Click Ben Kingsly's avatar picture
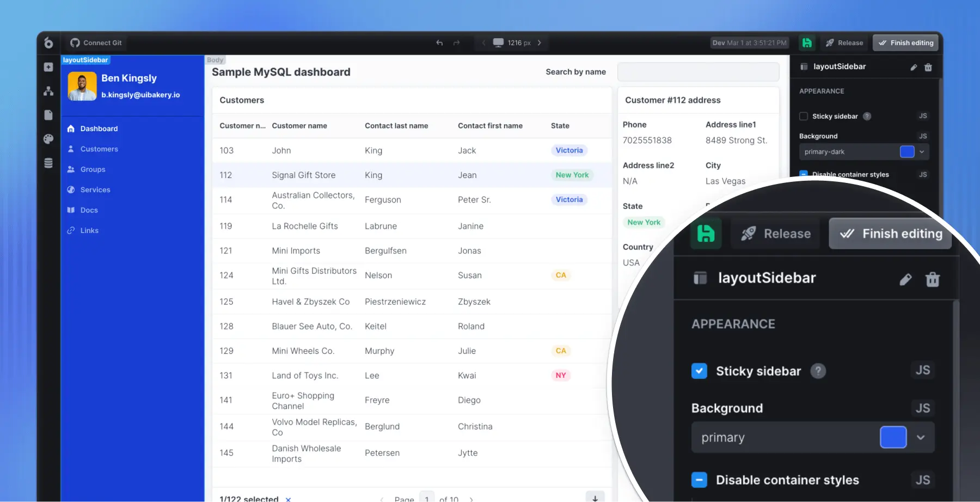This screenshot has height=502, width=980. click(82, 86)
